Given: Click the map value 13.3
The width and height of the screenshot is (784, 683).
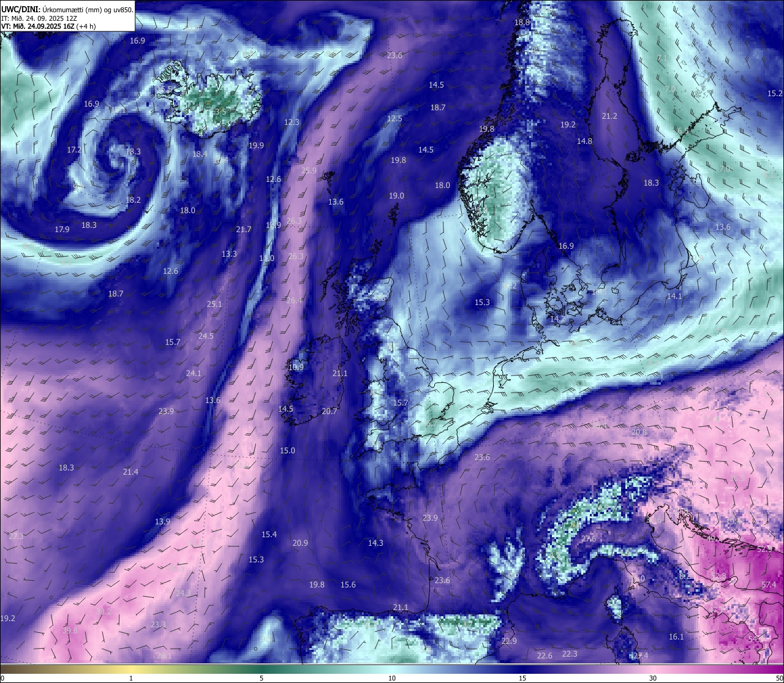Looking at the screenshot, I should 229,254.
